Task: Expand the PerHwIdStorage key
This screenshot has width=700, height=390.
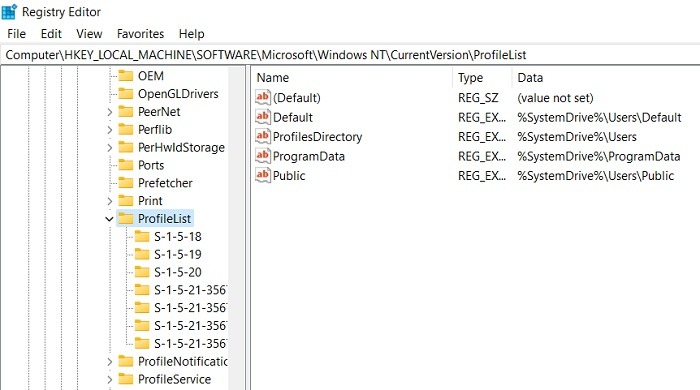Action: 109,148
